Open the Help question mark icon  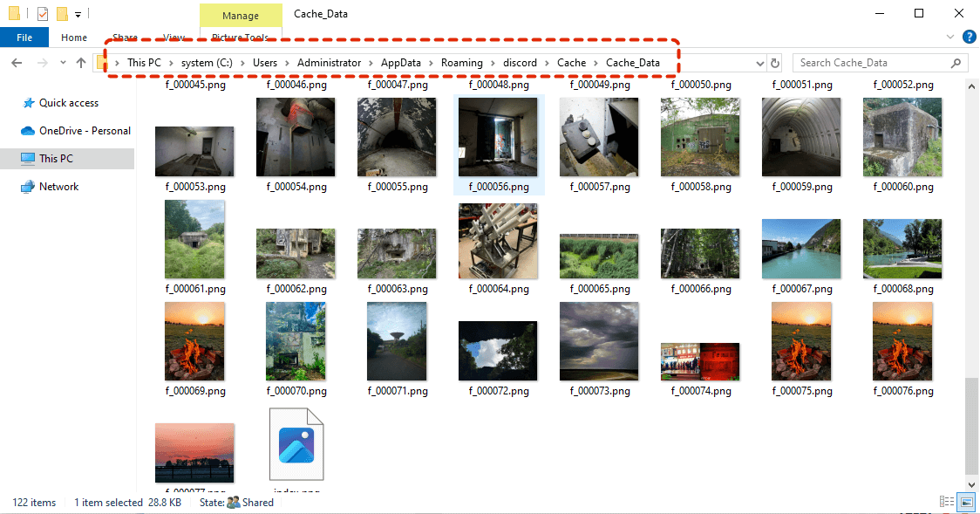(x=970, y=37)
